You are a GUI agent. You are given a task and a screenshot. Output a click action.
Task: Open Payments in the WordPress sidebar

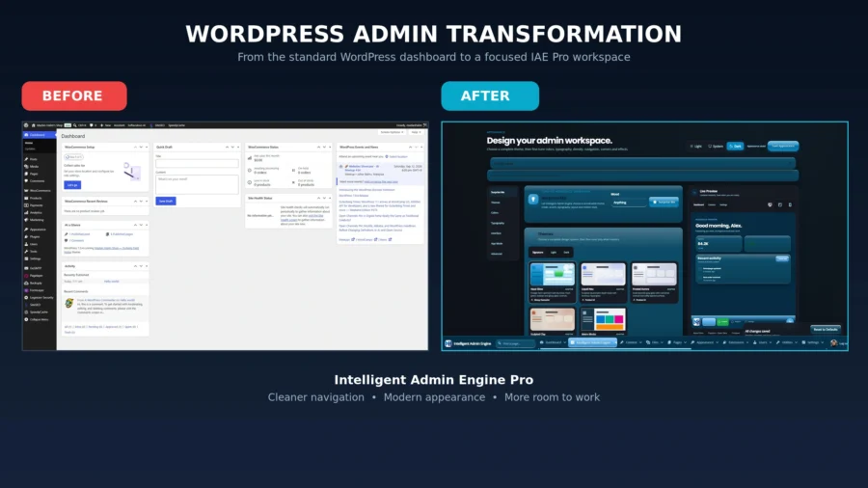[x=36, y=205]
